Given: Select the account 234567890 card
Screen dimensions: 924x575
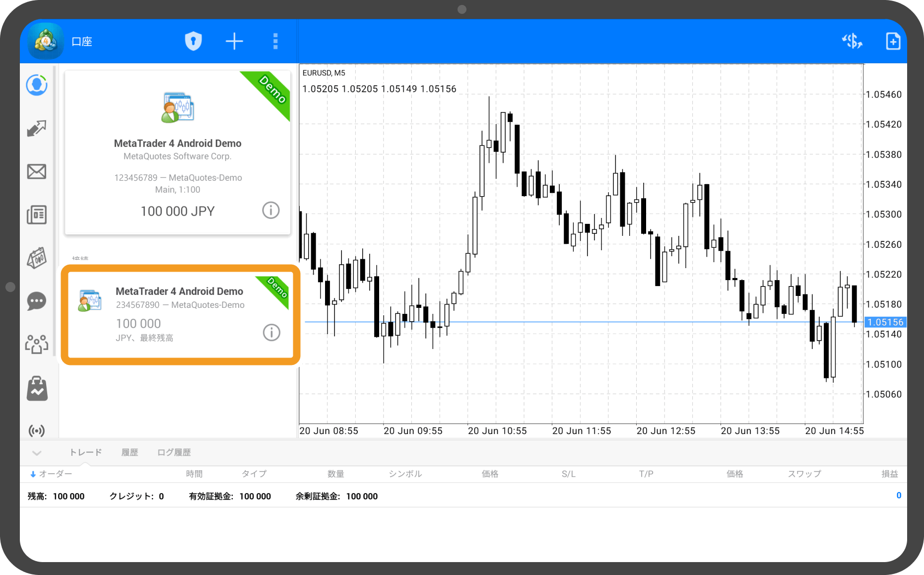Looking at the screenshot, I should (180, 315).
